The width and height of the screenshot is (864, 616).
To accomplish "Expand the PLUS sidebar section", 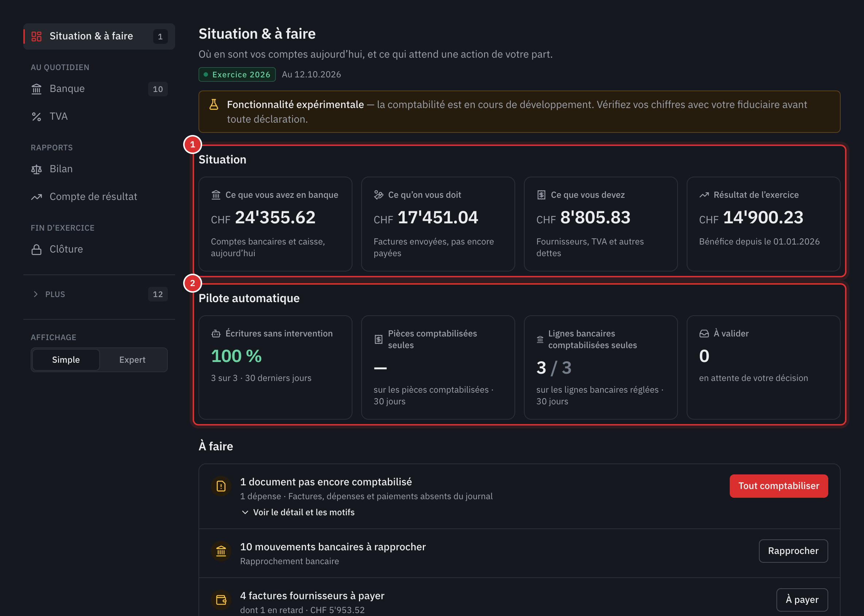I will point(99,294).
